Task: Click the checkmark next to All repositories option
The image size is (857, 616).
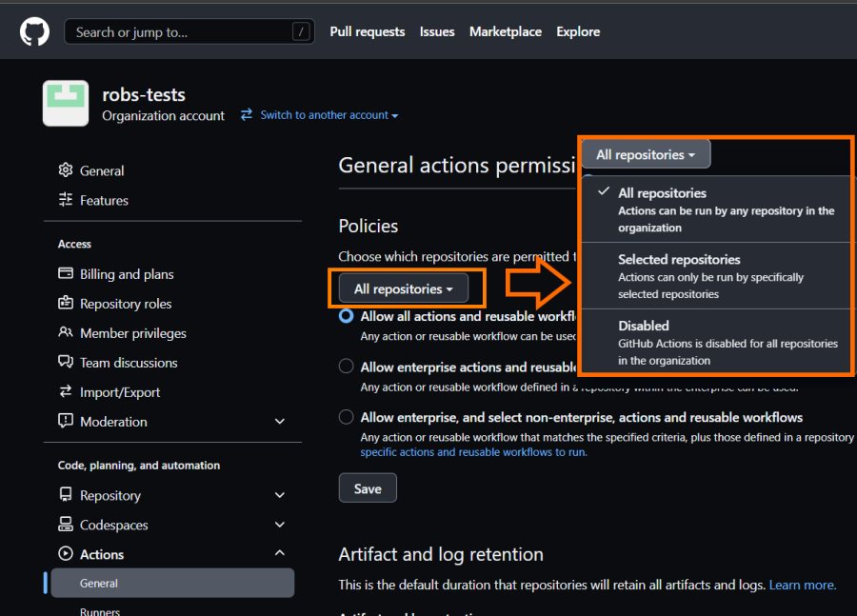Action: point(604,192)
